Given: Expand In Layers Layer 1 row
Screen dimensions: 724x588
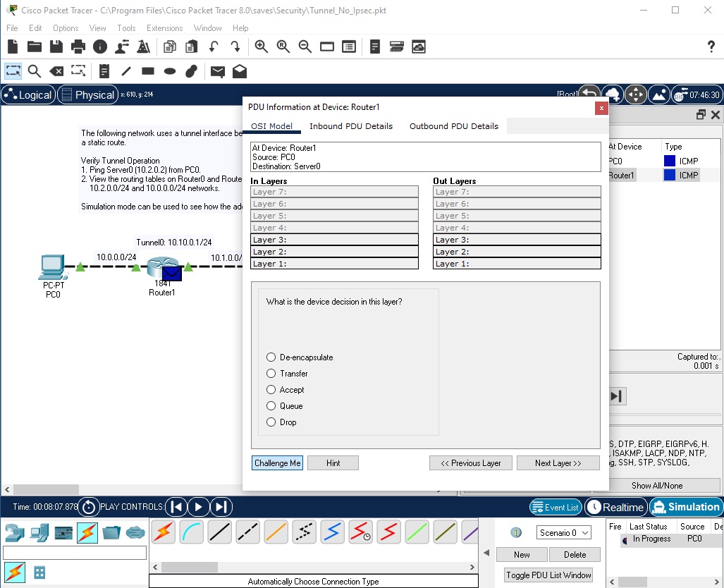Looking at the screenshot, I should (x=334, y=264).
